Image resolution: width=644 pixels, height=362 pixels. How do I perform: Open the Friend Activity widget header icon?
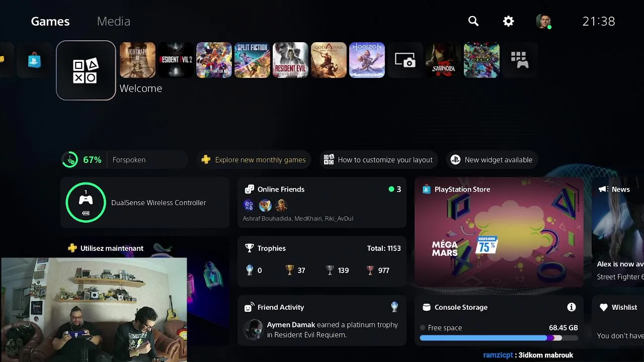click(249, 307)
